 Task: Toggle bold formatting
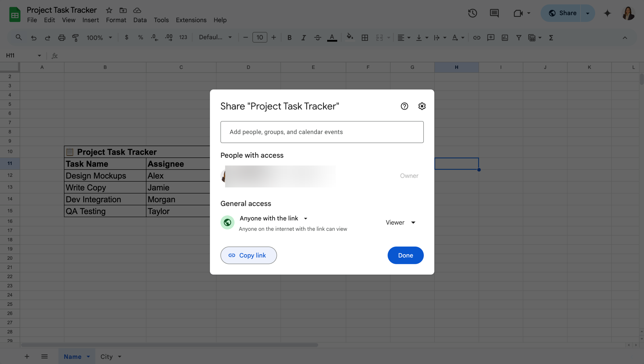click(x=289, y=38)
